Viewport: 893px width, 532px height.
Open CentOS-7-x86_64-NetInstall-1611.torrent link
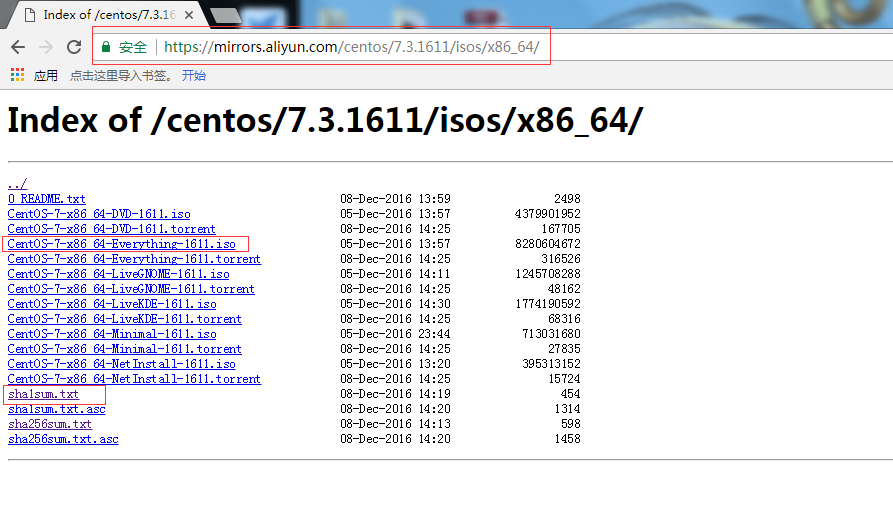(134, 379)
